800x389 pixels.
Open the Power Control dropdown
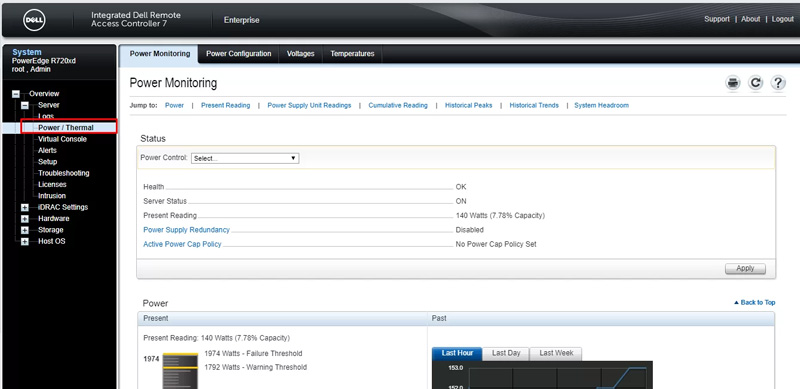point(245,158)
